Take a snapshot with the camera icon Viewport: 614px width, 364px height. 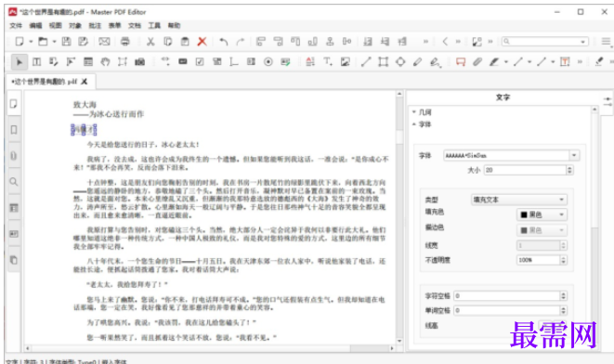pyautogui.click(x=139, y=62)
